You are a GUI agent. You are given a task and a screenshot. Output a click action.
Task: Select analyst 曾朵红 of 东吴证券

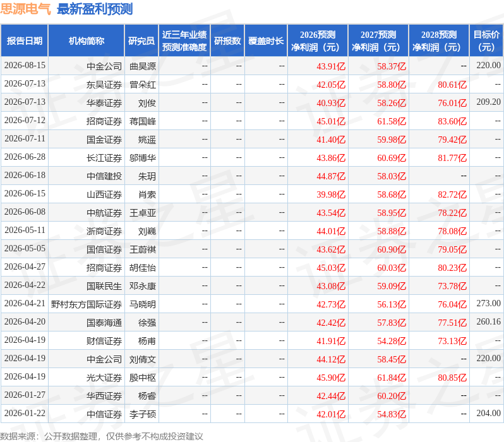[x=142, y=85]
